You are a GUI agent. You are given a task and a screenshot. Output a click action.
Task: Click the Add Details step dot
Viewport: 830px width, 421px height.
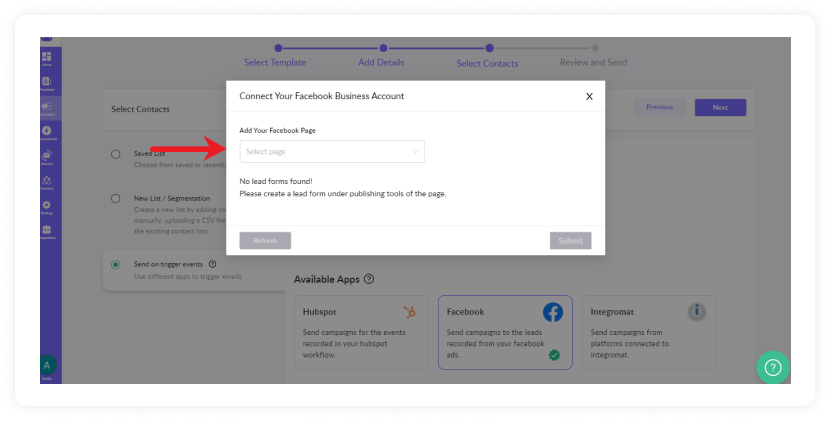tap(383, 48)
